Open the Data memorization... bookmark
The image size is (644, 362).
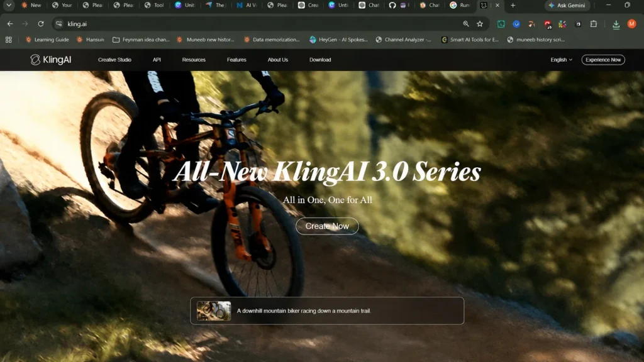[x=272, y=40]
